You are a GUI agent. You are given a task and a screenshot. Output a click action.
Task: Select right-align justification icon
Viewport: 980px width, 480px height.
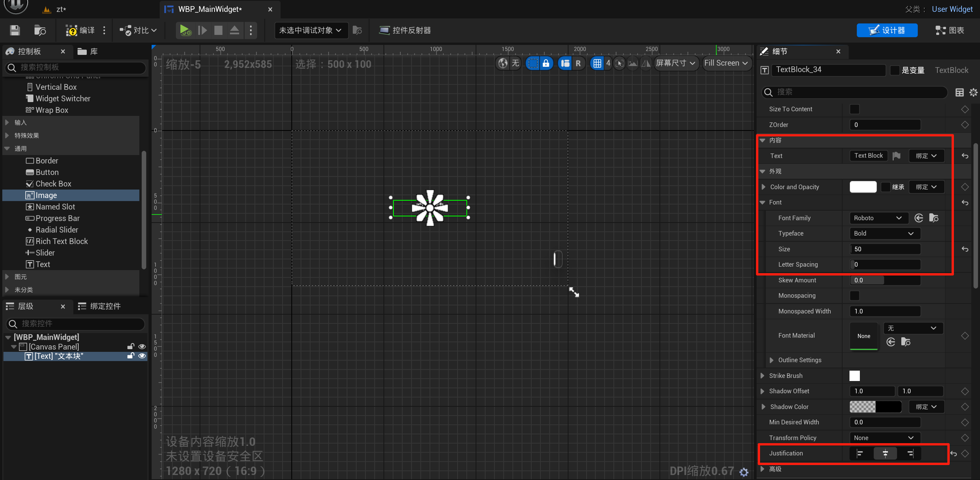pos(910,454)
